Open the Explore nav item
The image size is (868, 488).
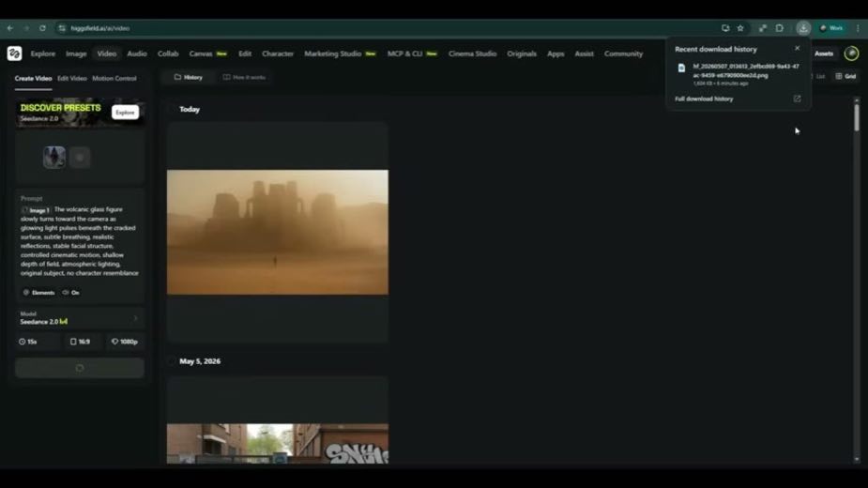pos(42,53)
